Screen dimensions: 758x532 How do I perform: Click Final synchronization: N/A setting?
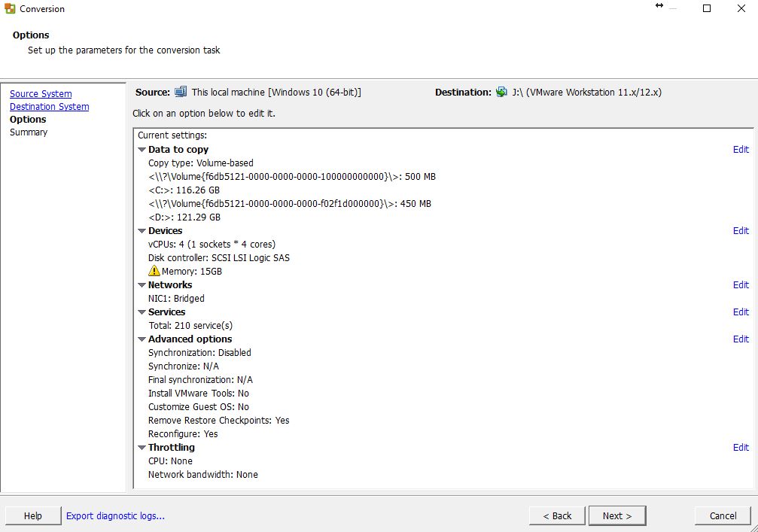pyautogui.click(x=200, y=379)
